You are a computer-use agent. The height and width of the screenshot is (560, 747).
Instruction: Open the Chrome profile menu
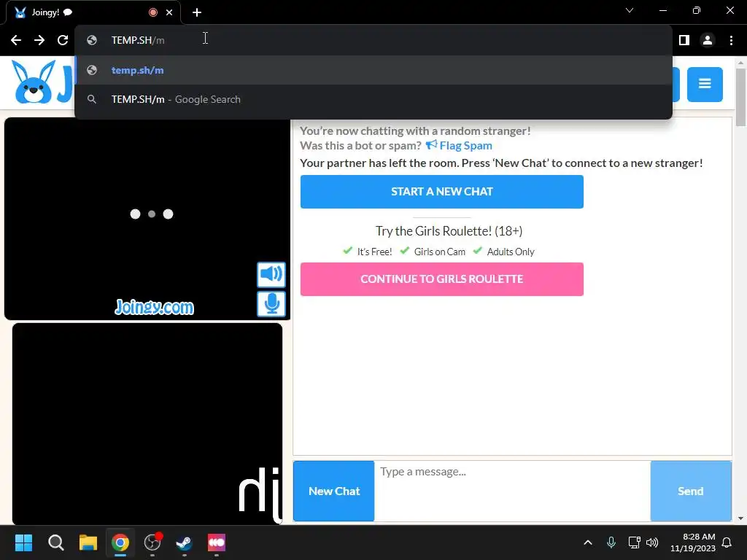coord(708,40)
